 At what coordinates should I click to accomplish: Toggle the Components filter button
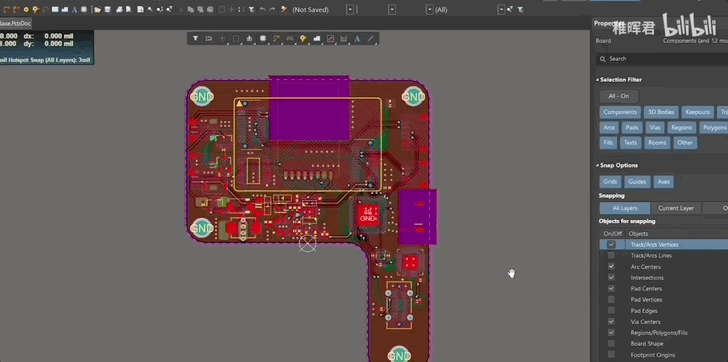620,112
